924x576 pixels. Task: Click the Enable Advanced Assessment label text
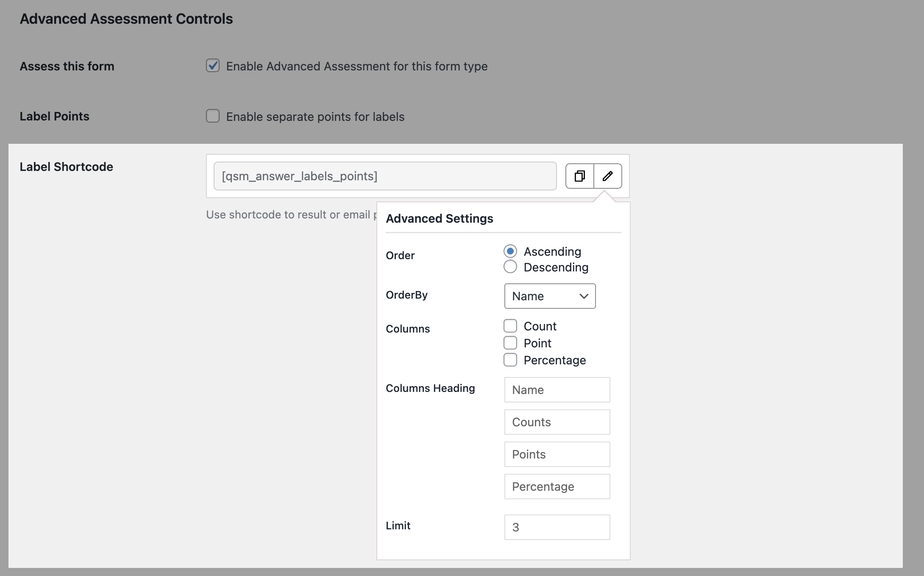(356, 66)
